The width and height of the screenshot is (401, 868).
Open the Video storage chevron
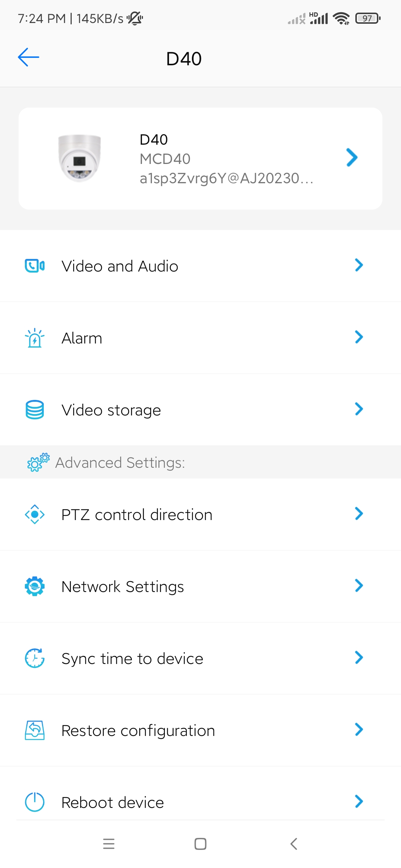(x=359, y=409)
